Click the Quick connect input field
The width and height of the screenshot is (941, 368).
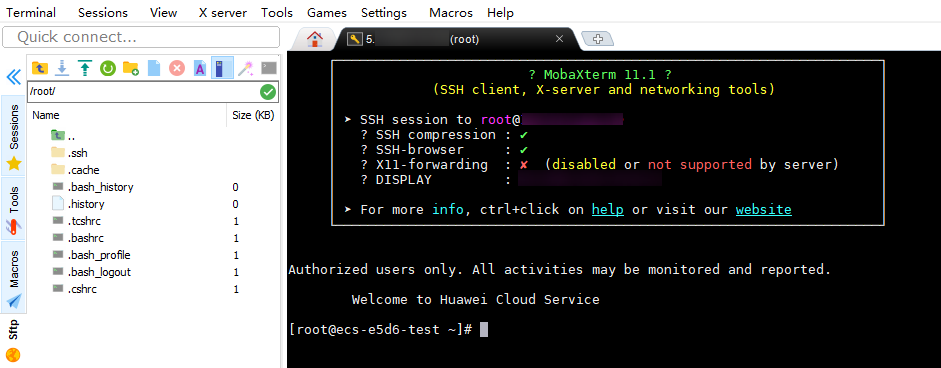pyautogui.click(x=141, y=37)
